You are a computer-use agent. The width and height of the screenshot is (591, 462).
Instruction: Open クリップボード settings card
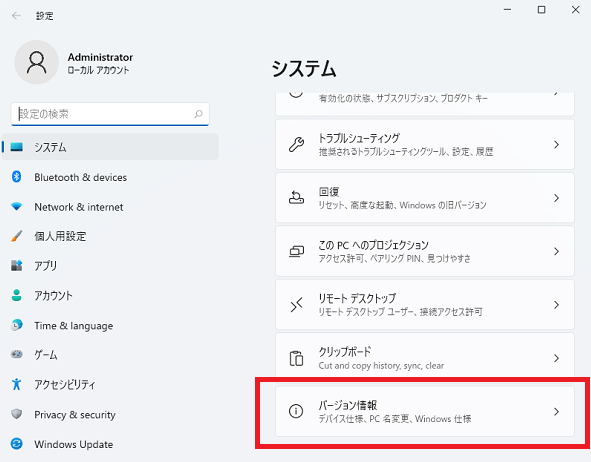pyautogui.click(x=425, y=354)
